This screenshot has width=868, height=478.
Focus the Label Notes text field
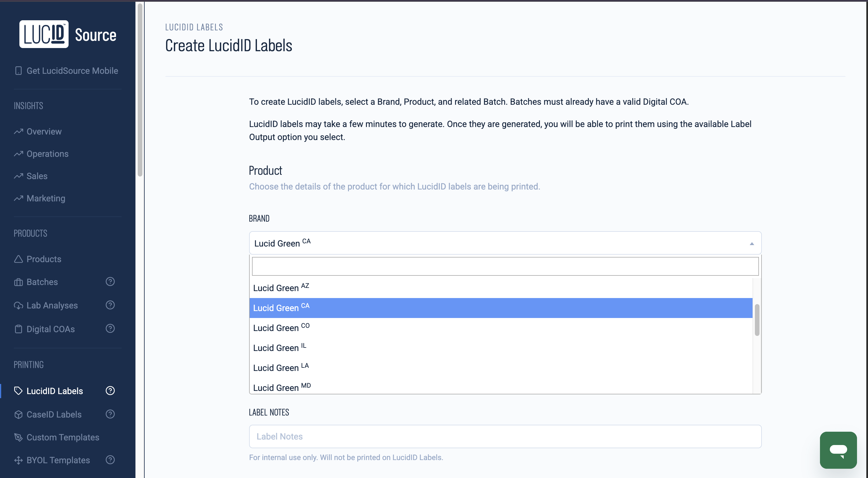tap(505, 437)
